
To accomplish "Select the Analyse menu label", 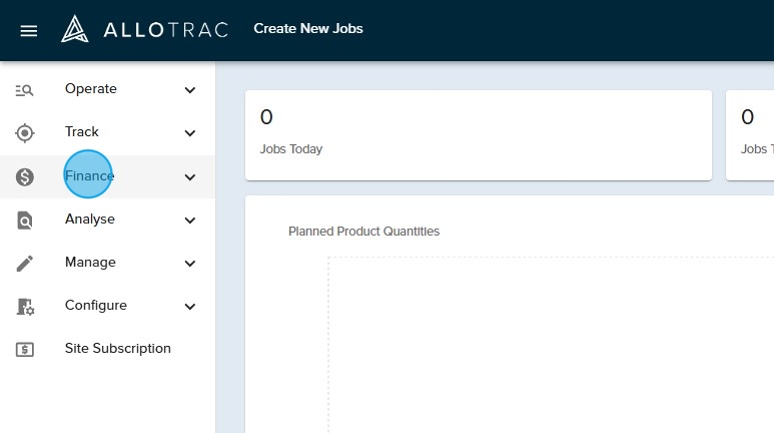I will (90, 219).
